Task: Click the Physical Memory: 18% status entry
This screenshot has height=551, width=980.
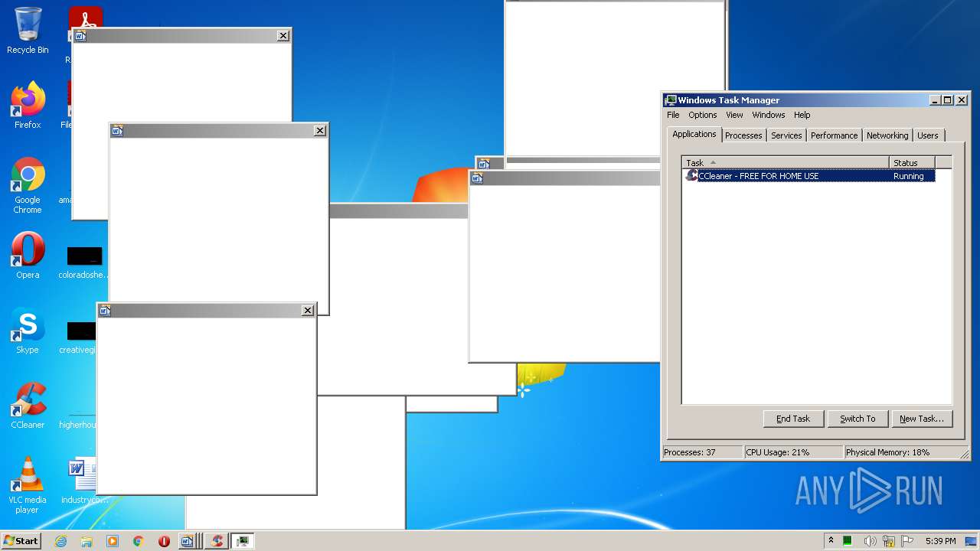Action: 900,452
